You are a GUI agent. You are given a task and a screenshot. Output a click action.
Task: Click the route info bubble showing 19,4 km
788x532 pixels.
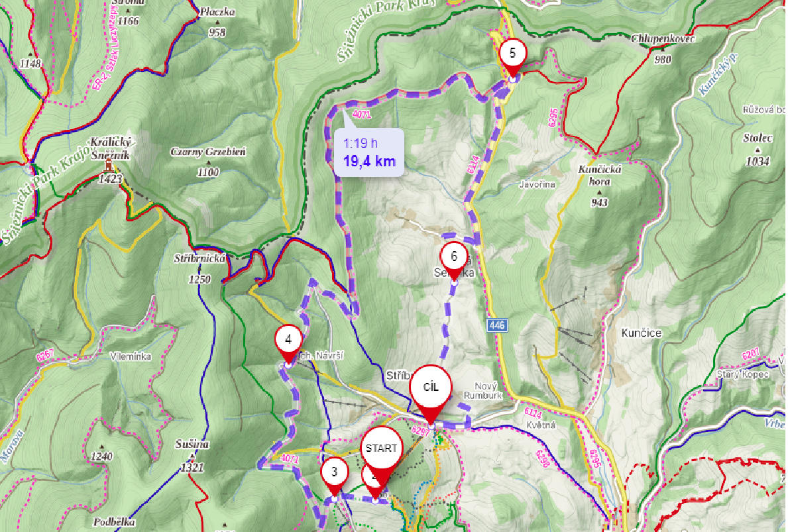[369, 152]
